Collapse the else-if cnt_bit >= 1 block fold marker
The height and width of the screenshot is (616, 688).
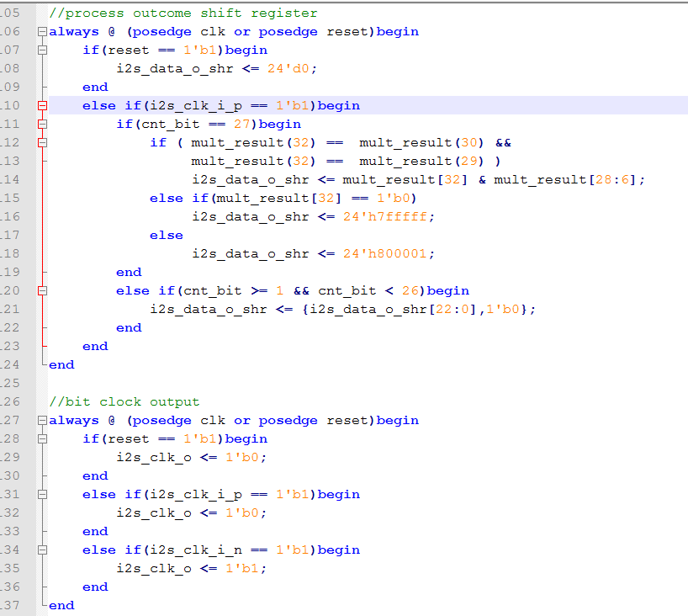pyautogui.click(x=42, y=290)
